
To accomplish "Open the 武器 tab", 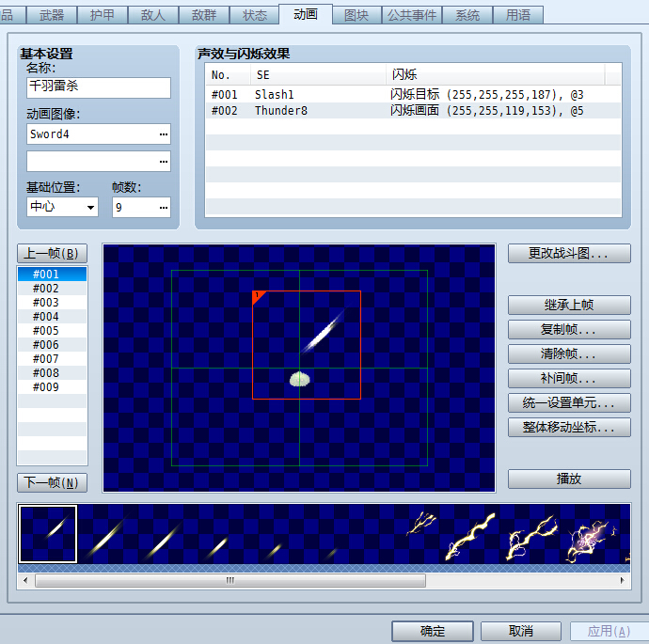I will 52,15.
